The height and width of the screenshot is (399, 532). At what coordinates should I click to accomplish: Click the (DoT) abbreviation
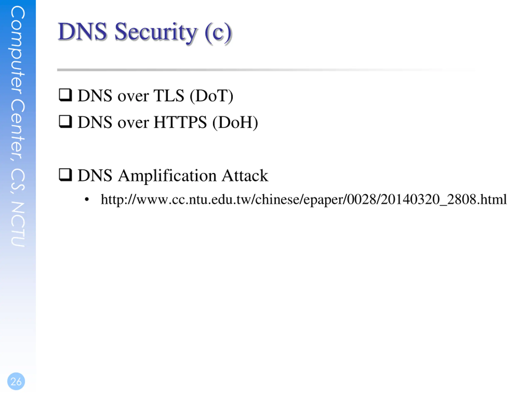click(211, 96)
